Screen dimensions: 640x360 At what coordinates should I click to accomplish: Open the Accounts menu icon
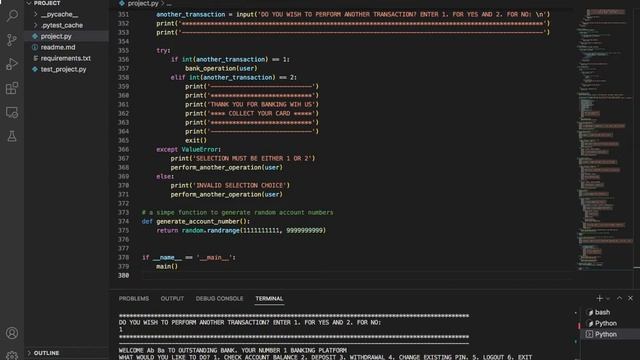click(12, 333)
